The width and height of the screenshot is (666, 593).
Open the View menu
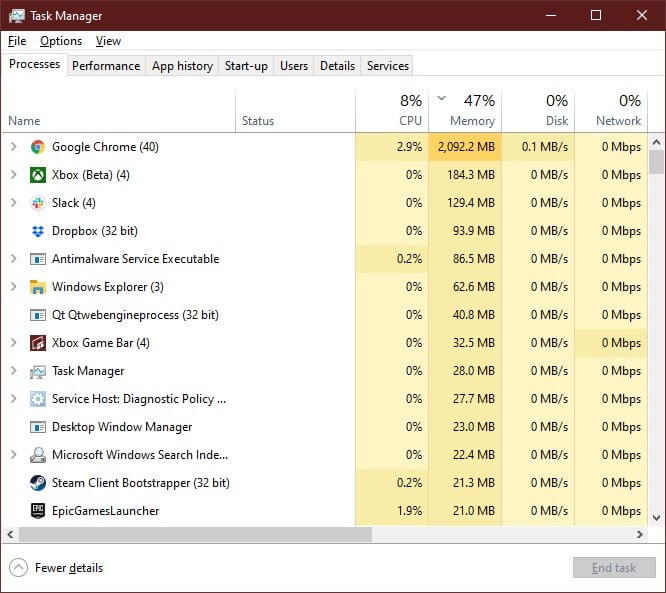[x=108, y=41]
